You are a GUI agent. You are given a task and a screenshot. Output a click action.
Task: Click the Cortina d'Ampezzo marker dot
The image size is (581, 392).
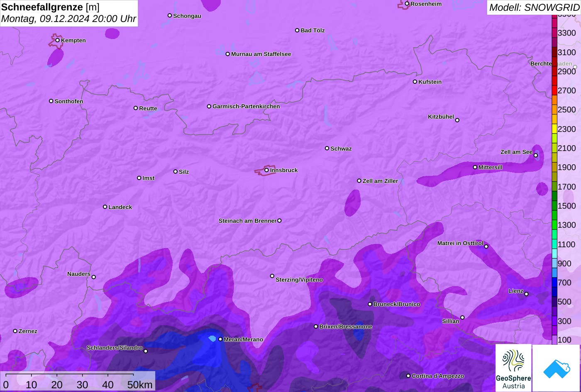[408, 376]
